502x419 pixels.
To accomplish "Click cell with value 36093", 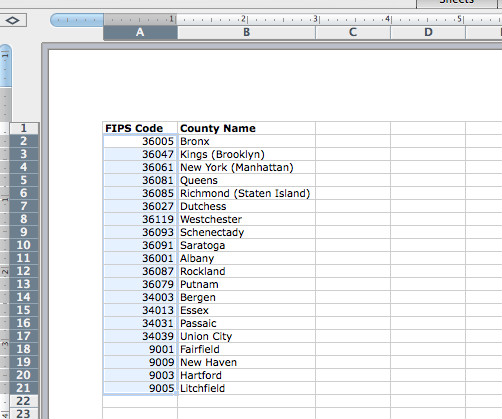I will (140, 232).
